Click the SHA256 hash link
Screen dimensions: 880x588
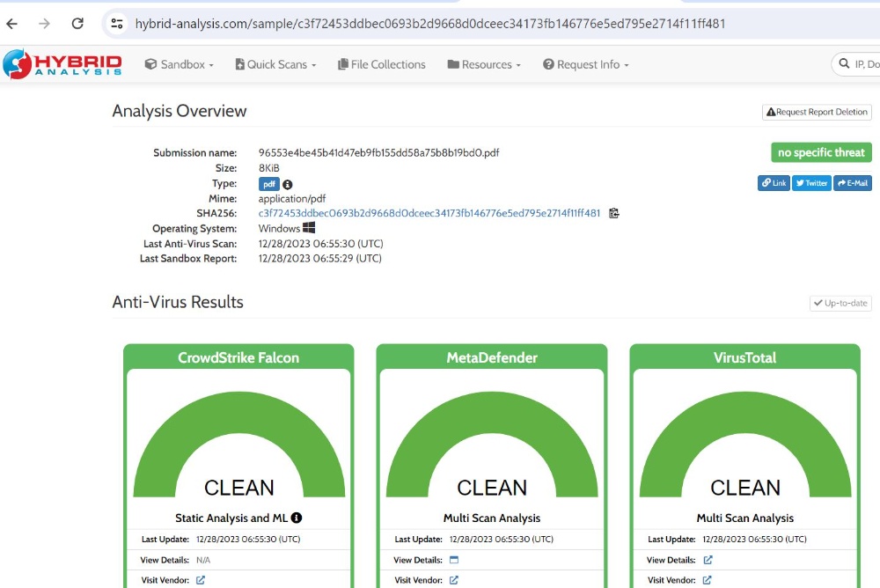tap(429, 213)
